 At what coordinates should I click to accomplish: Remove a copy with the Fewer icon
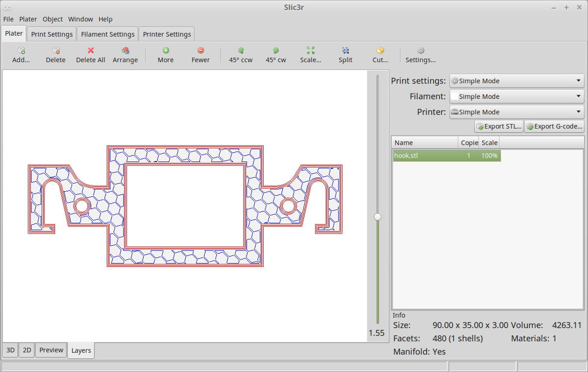coord(200,50)
